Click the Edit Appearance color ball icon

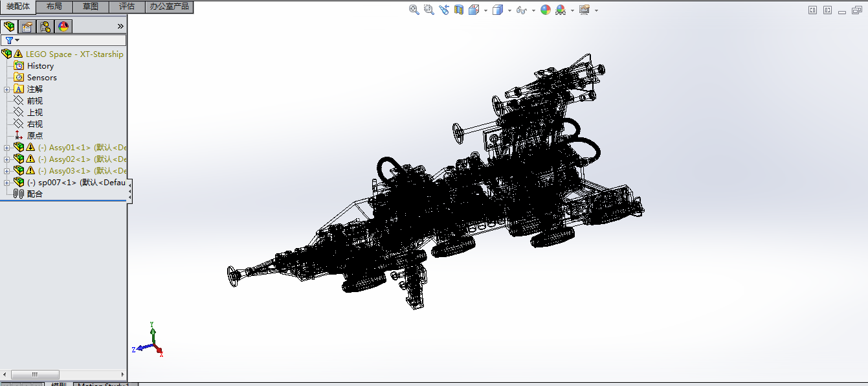click(x=546, y=10)
